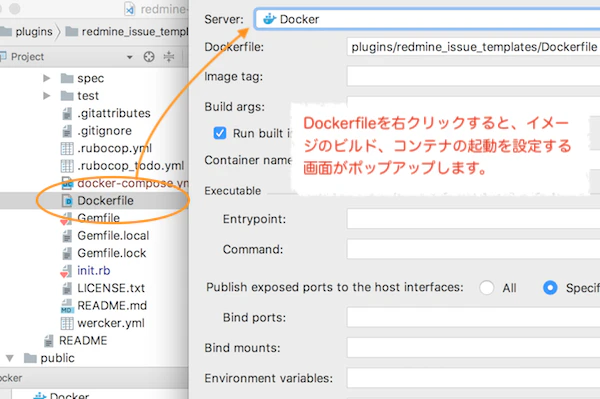
Task: Open the Server dropdown set to Docker
Action: [x=427, y=19]
